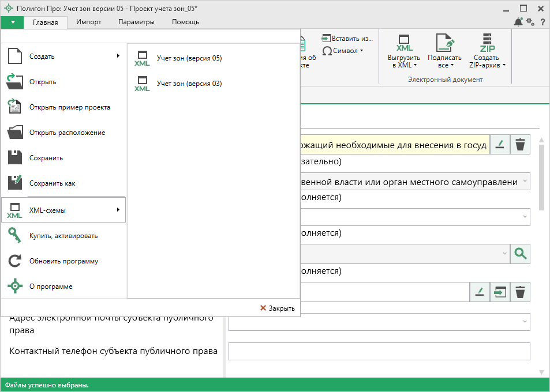Viewport: 550px width, 392px height.
Task: Open Учет зон (версия 05) schema
Action: coord(189,58)
